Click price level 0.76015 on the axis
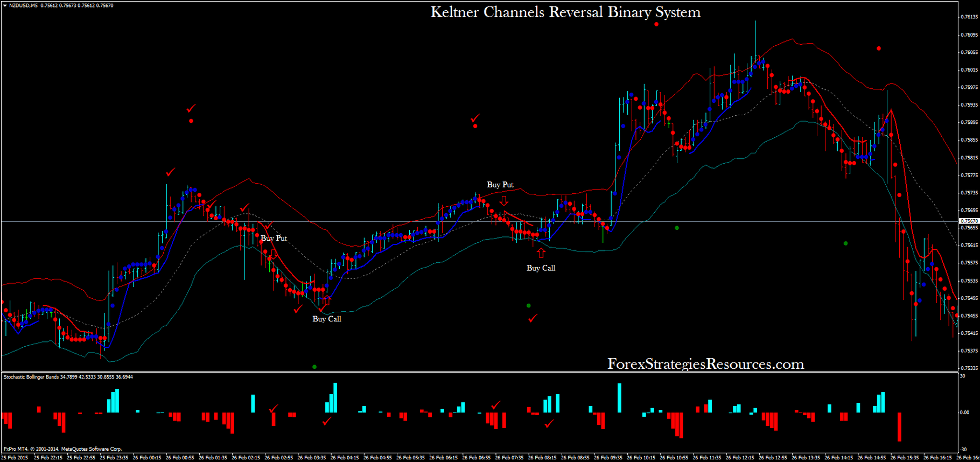980x462 pixels. tap(969, 70)
